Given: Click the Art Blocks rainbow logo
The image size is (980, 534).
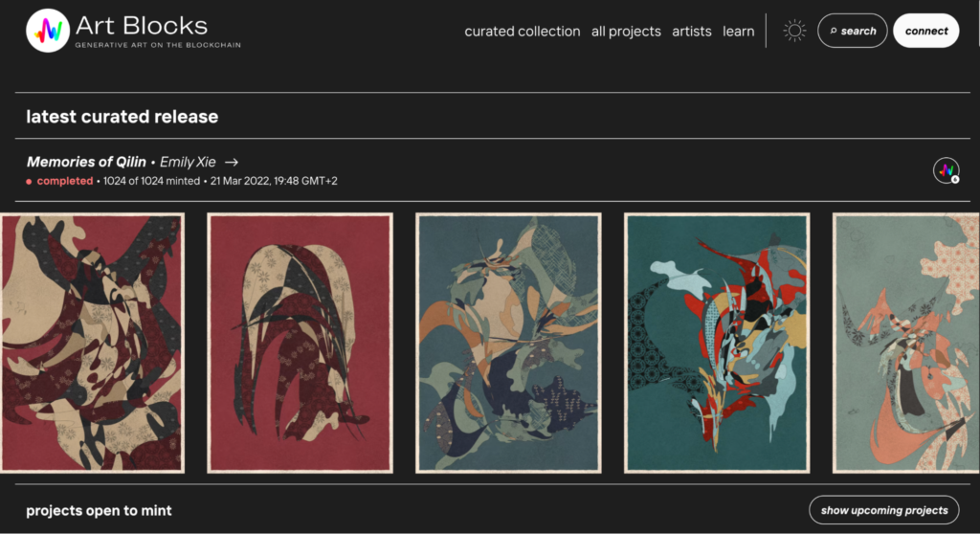Looking at the screenshot, I should pos(48,31).
